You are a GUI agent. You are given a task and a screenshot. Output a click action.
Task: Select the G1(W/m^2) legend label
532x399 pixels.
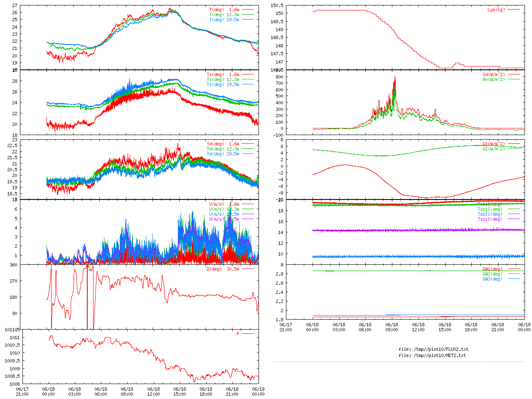[494, 144]
